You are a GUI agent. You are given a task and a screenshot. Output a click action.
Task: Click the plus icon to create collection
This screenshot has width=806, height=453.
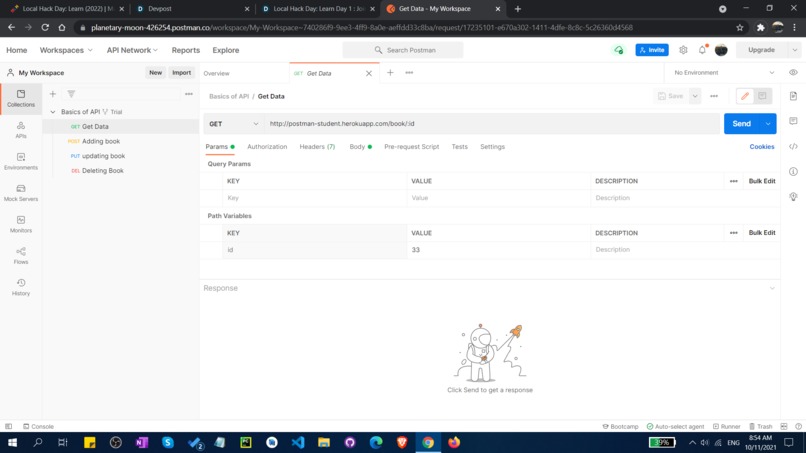(x=52, y=94)
